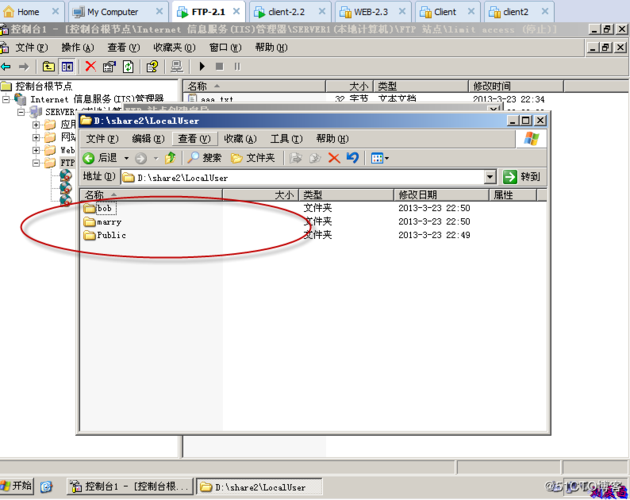The width and height of the screenshot is (630, 500).
Task: Click the Windows Start button
Action: pyautogui.click(x=17, y=486)
